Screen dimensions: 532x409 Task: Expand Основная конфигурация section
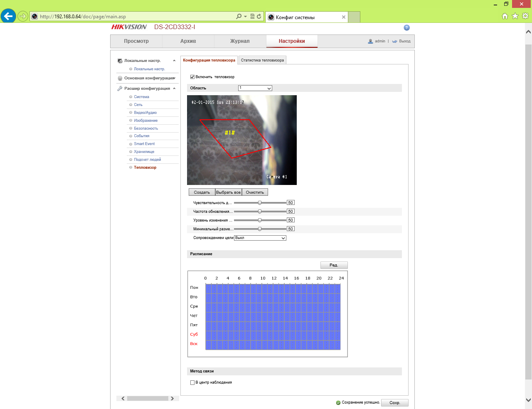(174, 78)
